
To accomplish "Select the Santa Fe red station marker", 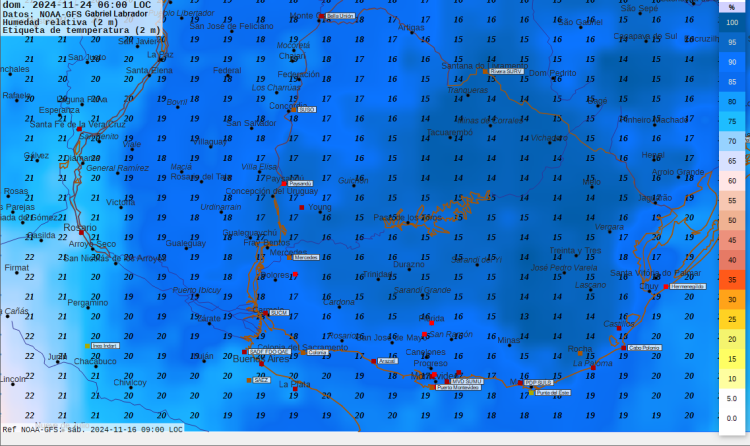I will coord(79,128).
